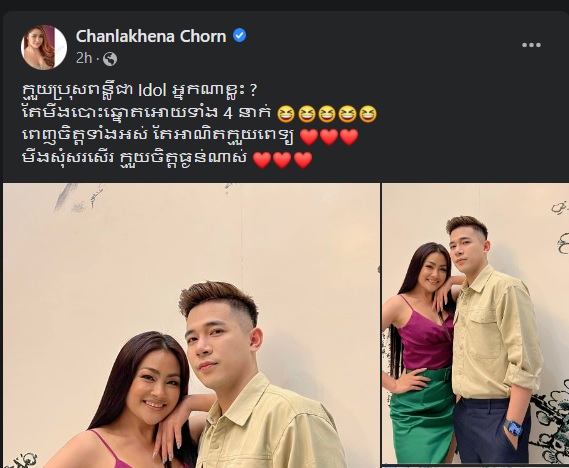Open the Chanlakhena Chorn profile name link
Screen dimensions: 569x468
click(x=151, y=36)
